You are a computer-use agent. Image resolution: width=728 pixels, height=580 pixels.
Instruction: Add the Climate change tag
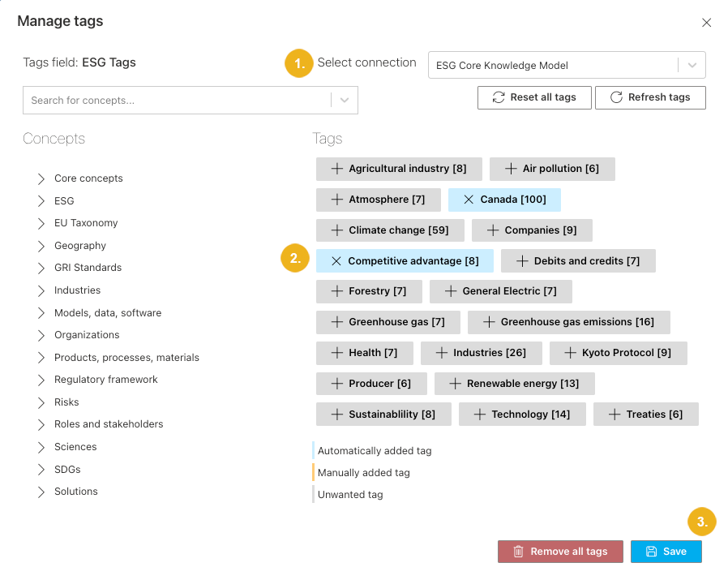337,230
